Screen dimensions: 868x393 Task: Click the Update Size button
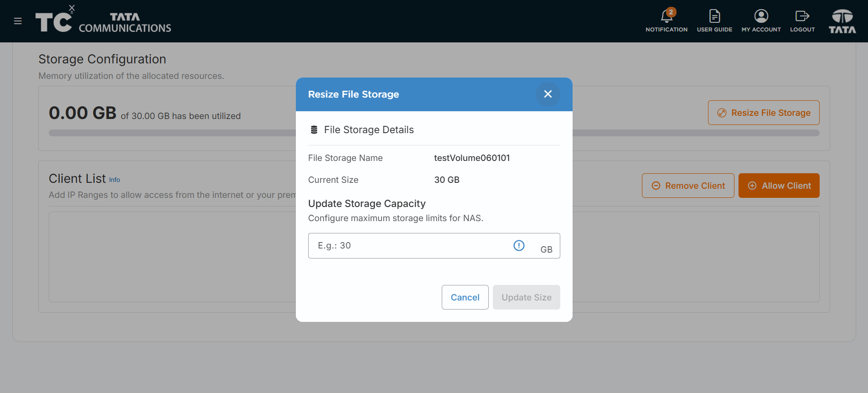coord(527,297)
